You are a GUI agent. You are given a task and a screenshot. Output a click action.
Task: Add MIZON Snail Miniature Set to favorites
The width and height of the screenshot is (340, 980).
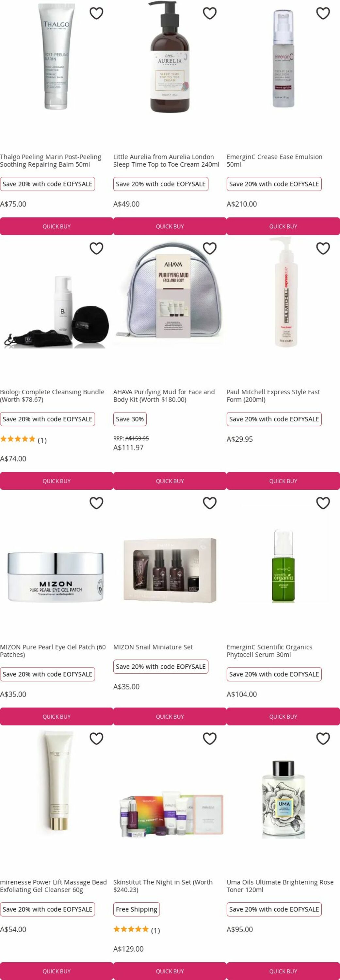point(210,503)
